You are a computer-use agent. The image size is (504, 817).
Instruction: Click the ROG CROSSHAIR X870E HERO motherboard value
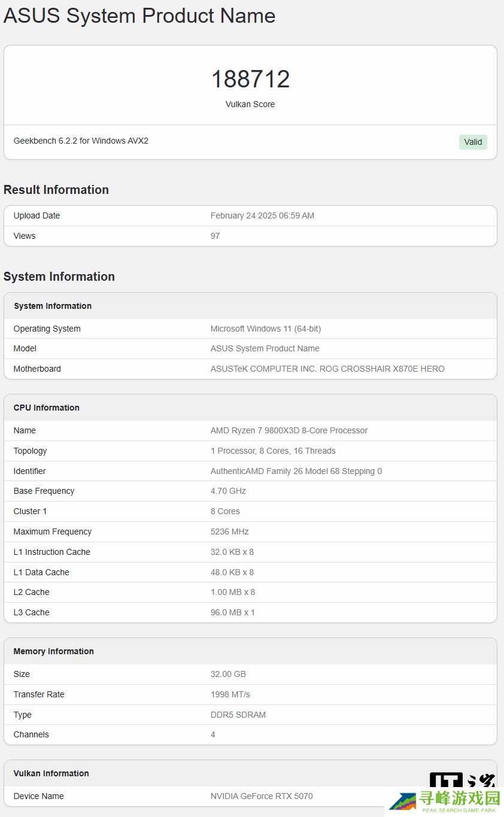click(327, 369)
